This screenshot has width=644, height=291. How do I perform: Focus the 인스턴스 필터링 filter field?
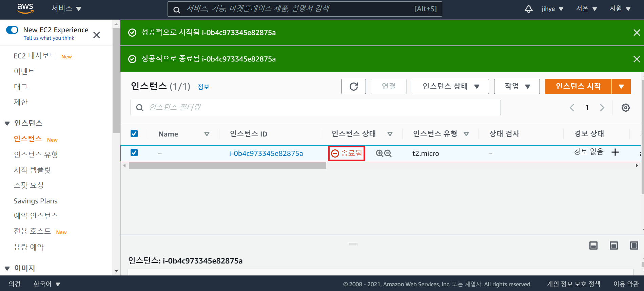pyautogui.click(x=315, y=107)
